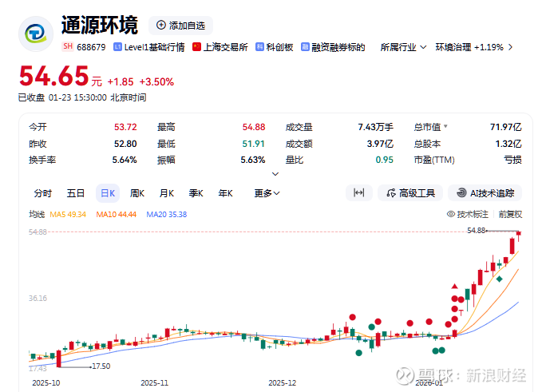This screenshot has width=542, height=392.
Task: Click the Level1基础行情 badge icon
Action: tap(117, 47)
